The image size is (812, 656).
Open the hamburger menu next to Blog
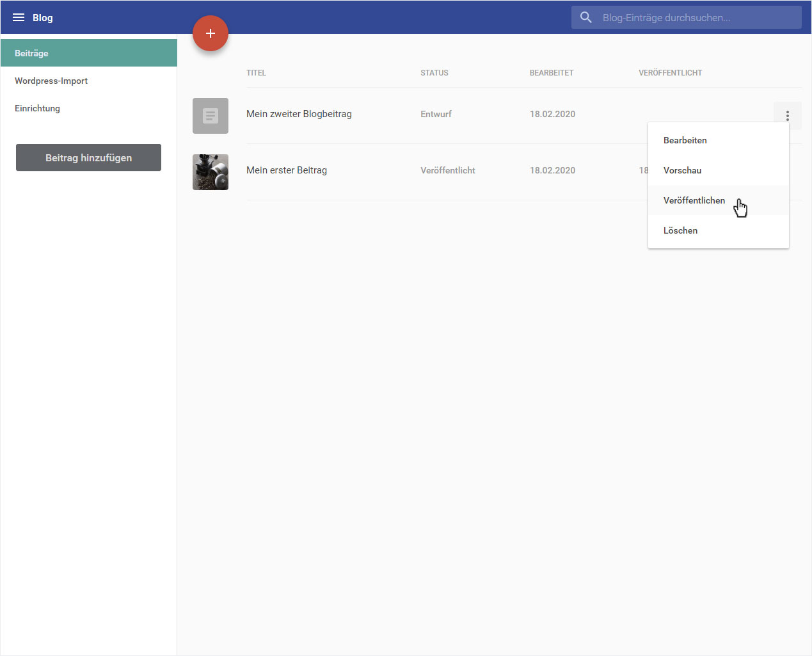(19, 17)
